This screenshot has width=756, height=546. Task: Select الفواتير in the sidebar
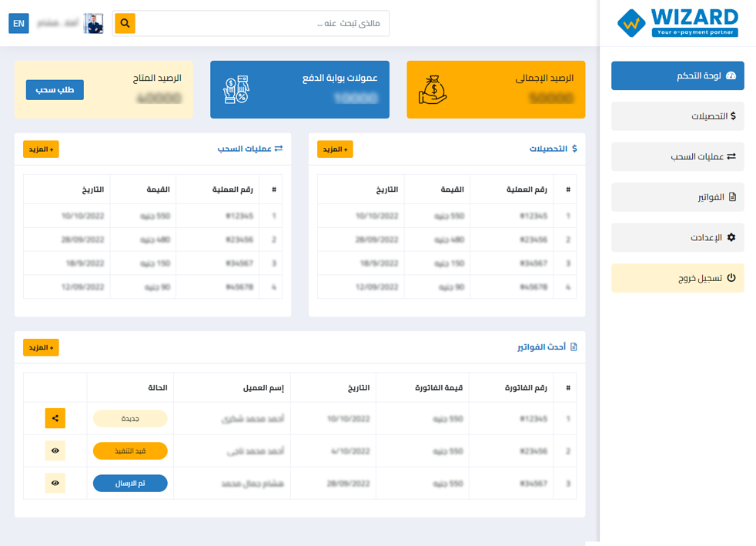[x=677, y=197]
